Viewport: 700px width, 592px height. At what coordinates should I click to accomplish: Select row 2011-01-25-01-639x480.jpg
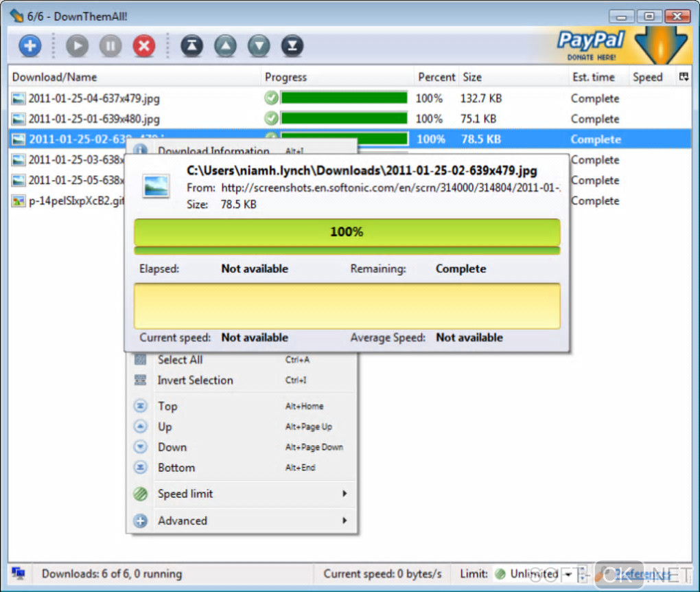(350, 119)
